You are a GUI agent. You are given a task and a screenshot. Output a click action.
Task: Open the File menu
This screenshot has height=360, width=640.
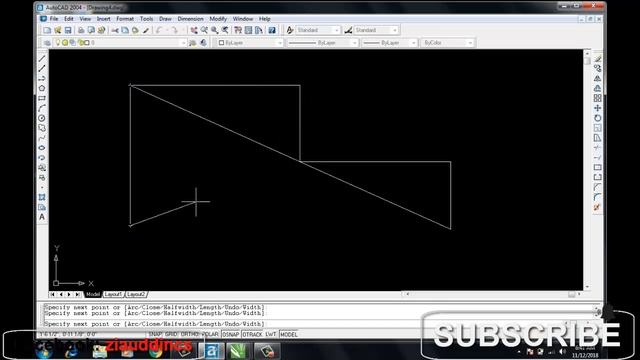[54, 19]
